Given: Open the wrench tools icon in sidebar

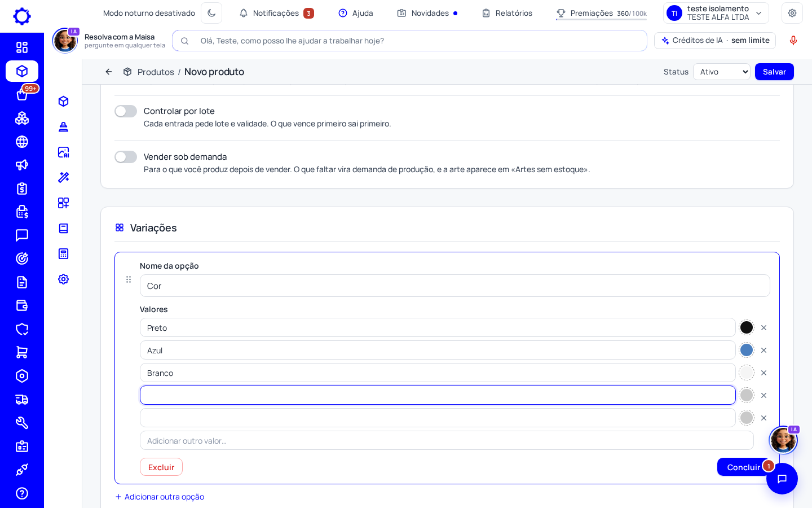Looking at the screenshot, I should coord(22,423).
